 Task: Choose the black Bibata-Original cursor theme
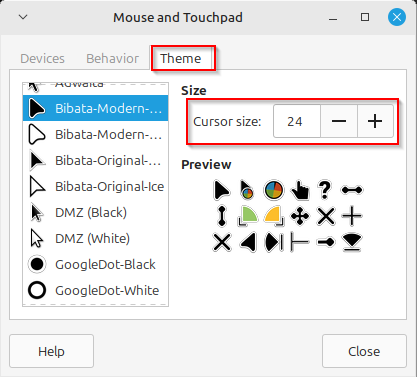tap(95, 160)
